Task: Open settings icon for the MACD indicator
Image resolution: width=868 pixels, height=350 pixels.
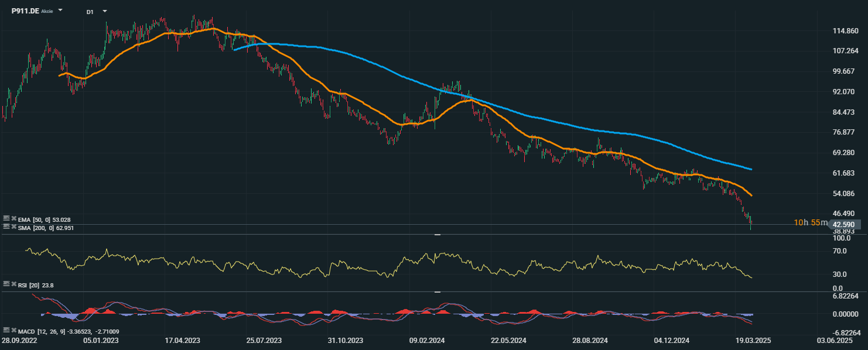Action: [x=6, y=331]
